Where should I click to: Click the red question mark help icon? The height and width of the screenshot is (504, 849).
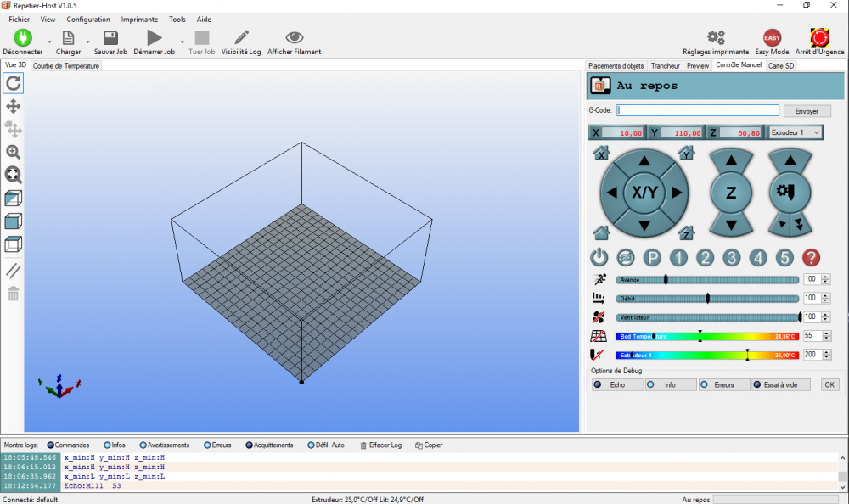[811, 258]
